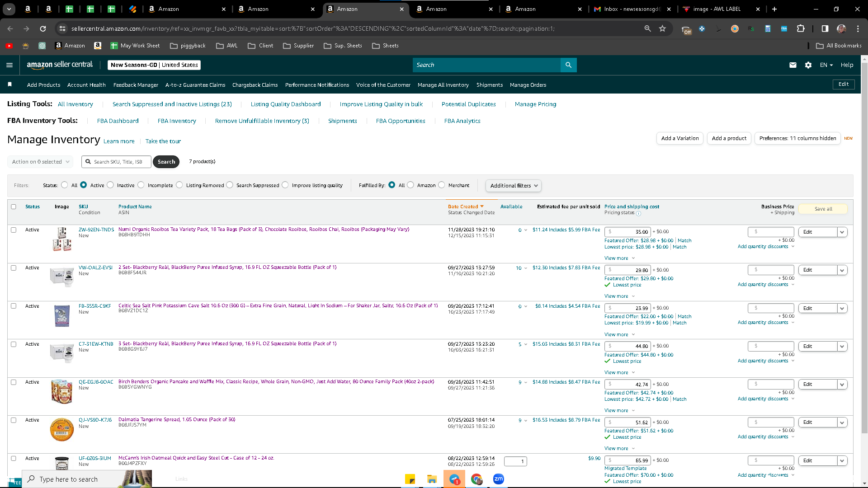Open the YouTube bookmark icon
The height and width of the screenshot is (488, 868).
pos(9,46)
